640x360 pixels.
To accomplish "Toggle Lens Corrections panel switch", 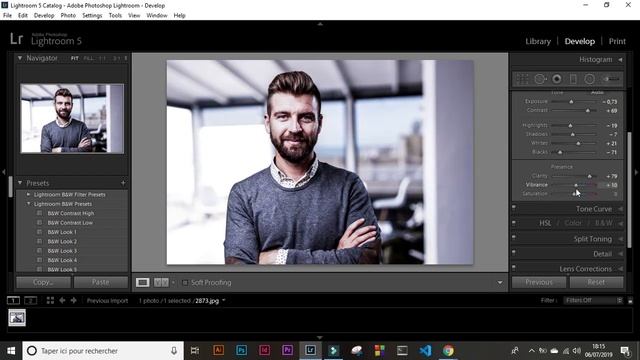I will point(514,267).
